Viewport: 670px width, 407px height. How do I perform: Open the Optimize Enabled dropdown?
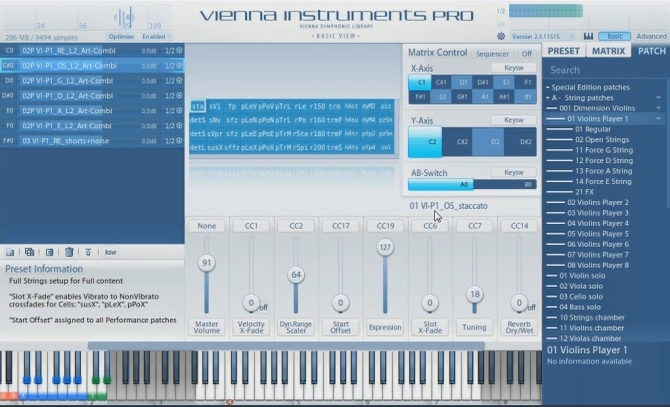coord(156,37)
